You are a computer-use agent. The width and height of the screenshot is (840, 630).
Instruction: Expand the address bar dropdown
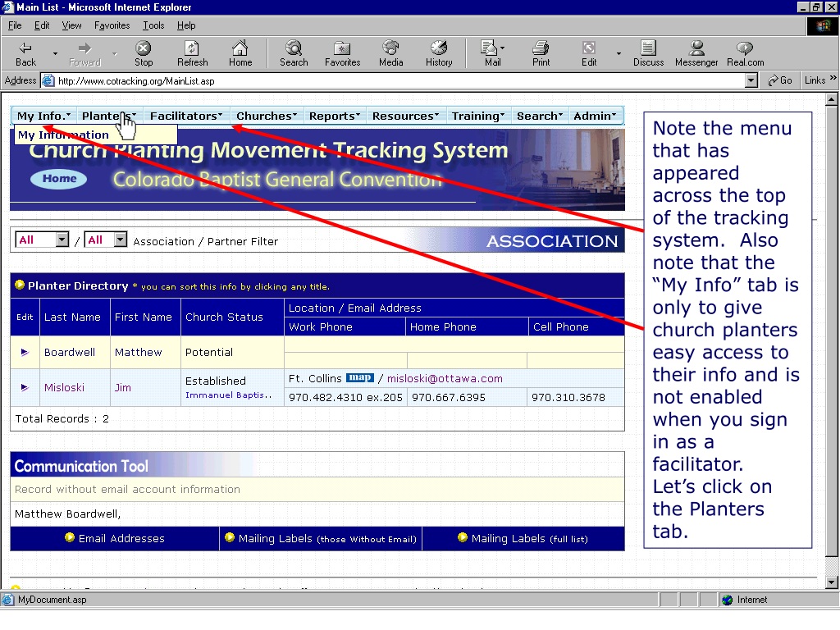coord(751,81)
